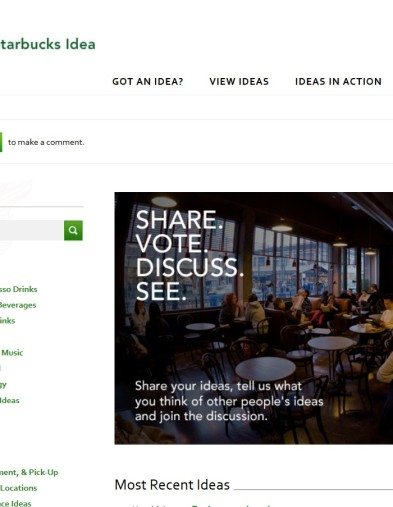Click the sidebar link ending in 'gy'
Viewport: 393px width, 507px height.
(3, 384)
